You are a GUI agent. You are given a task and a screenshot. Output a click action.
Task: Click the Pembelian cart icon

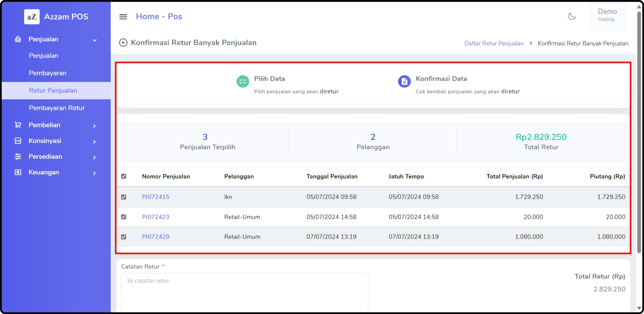[x=18, y=125]
